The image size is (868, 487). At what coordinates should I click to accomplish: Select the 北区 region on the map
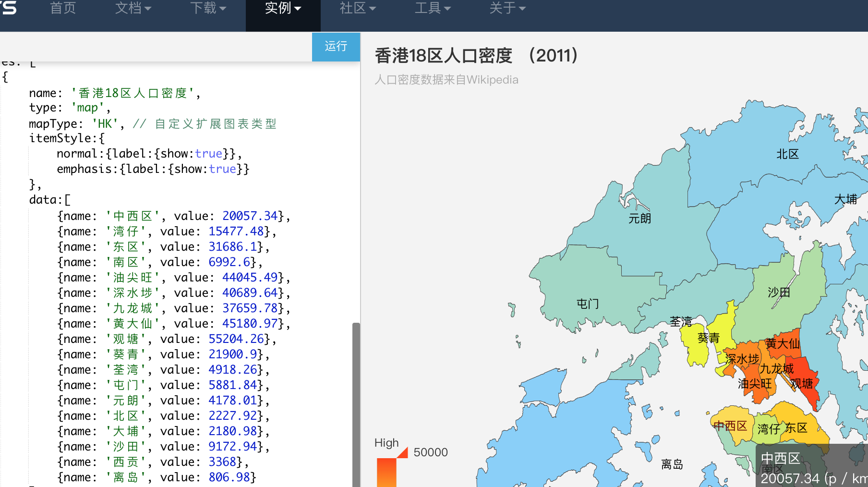(788, 154)
